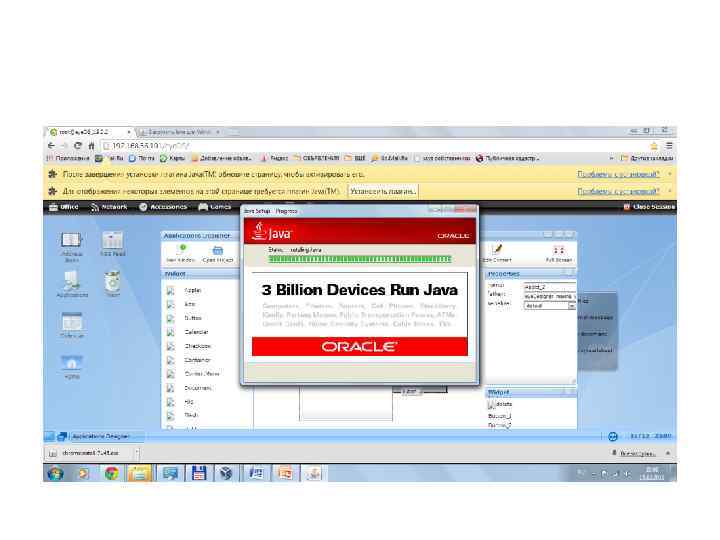Open the other bookmarks folder
Screen dimensions: 720x540
pos(647,158)
